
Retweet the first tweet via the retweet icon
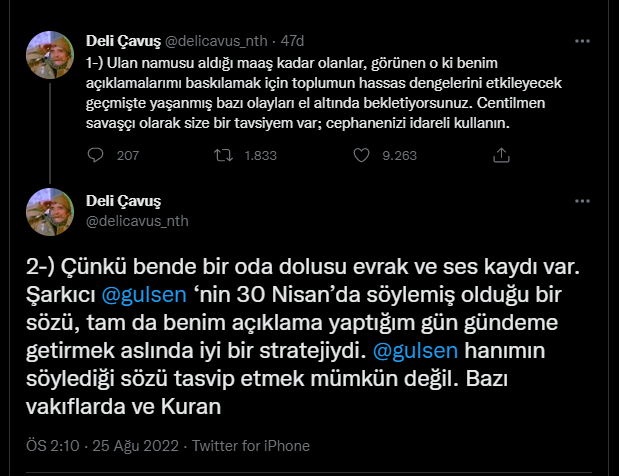(x=224, y=156)
